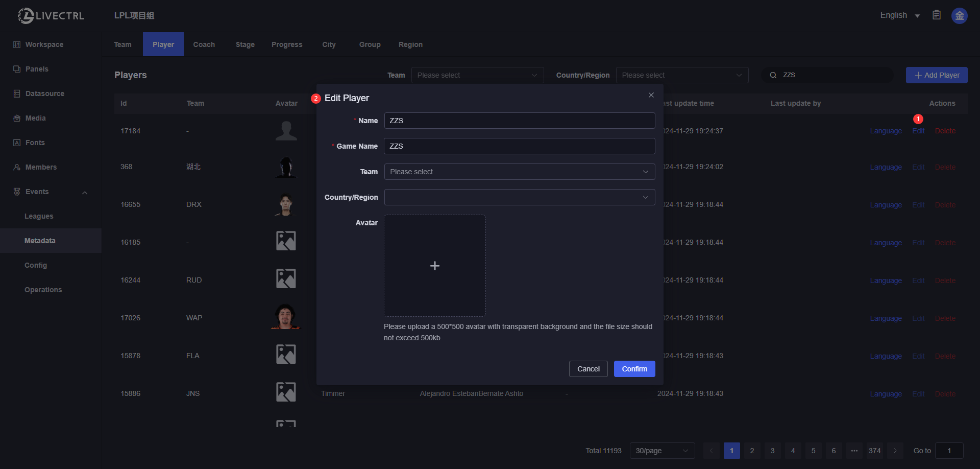Image resolution: width=980 pixels, height=469 pixels.
Task: Close the Edit Player dialog
Action: click(x=651, y=95)
